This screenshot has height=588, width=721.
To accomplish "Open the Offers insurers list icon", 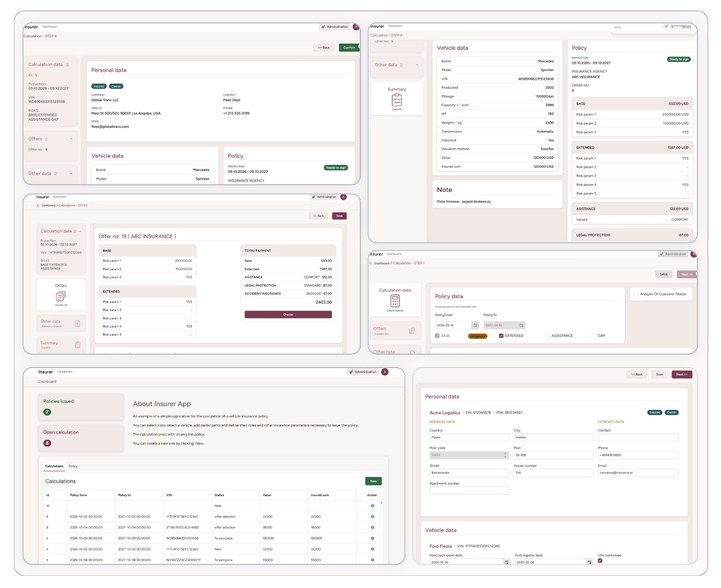I will click(x=61, y=296).
